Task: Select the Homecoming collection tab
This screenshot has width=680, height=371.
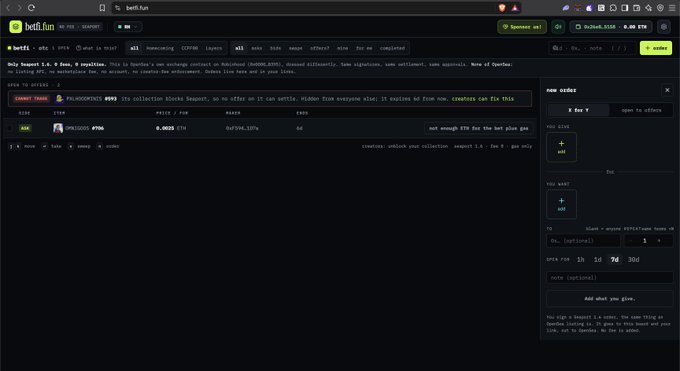Action: click(x=160, y=48)
